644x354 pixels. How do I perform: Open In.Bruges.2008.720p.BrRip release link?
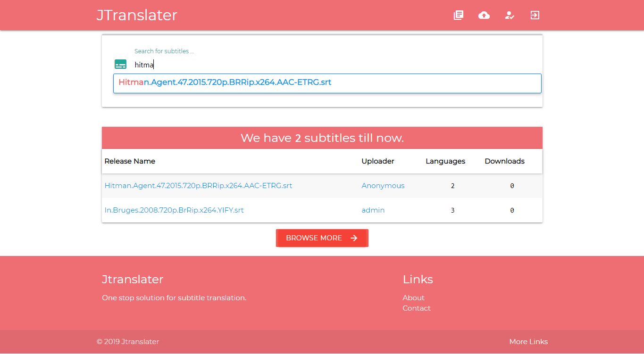coord(174,210)
